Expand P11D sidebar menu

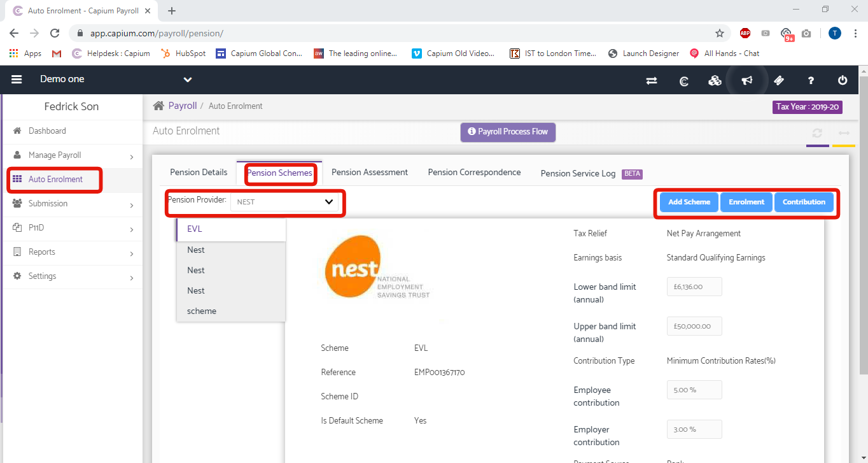[73, 228]
